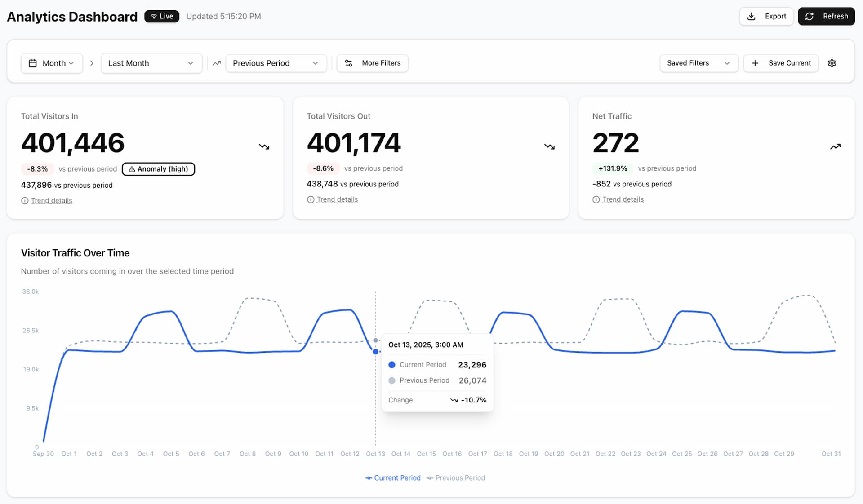This screenshot has width=863, height=504.
Task: Click the -8.6% change badge
Action: pos(323,168)
